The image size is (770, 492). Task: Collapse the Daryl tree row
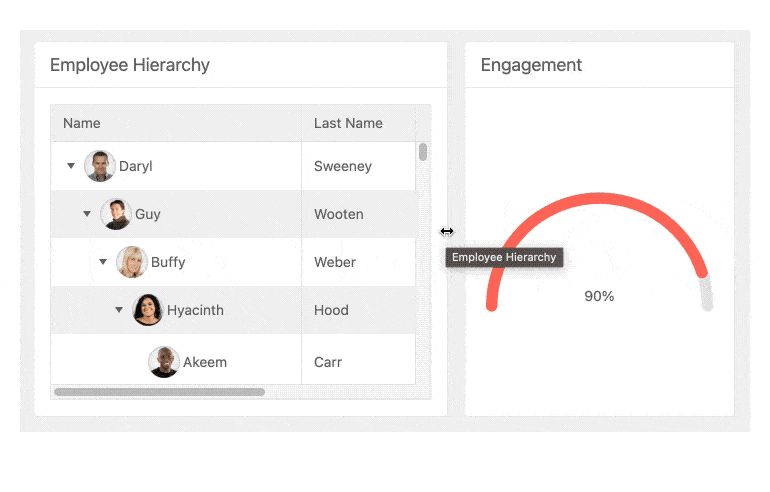71,166
